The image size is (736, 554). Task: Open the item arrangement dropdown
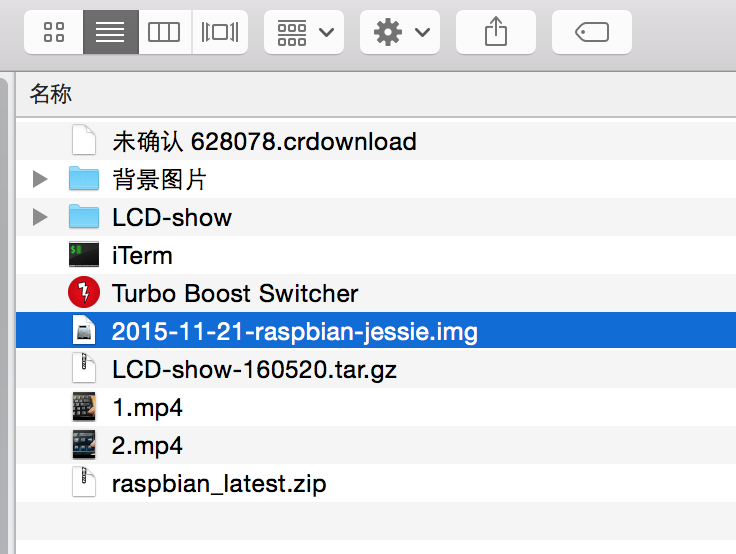304,32
